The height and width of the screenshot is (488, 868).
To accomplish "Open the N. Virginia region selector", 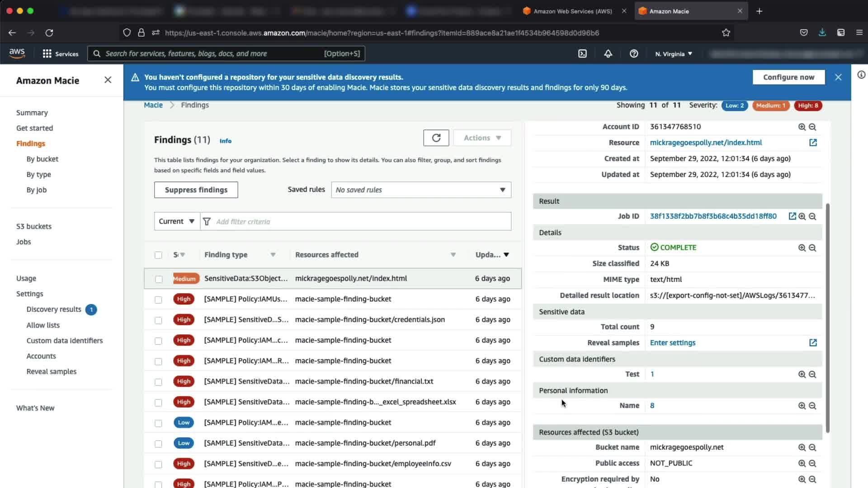I will pyautogui.click(x=674, y=54).
